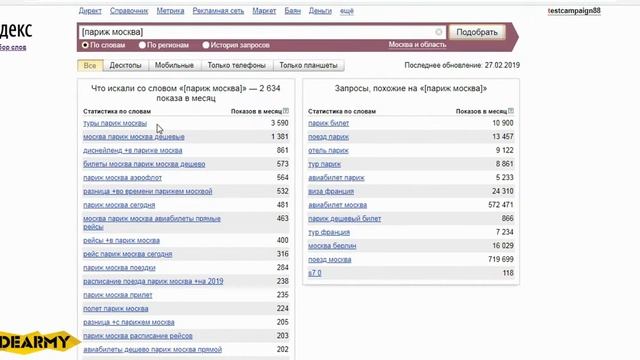
Task: Open similar query 's7.0'
Action: click(x=315, y=273)
